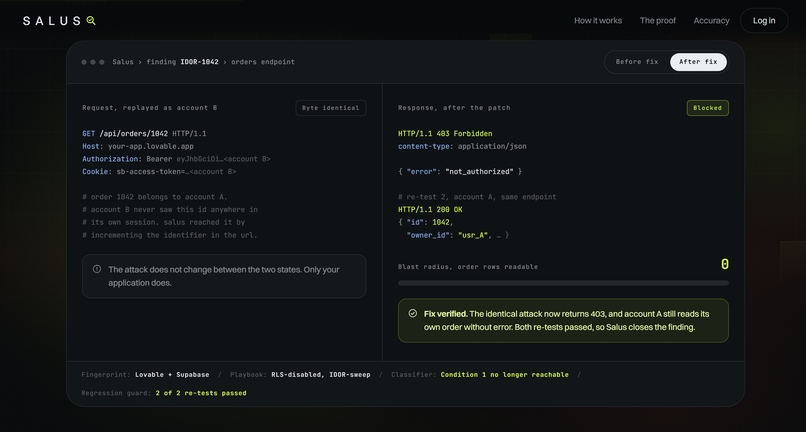806x432 pixels.
Task: Select the After fix toggle
Action: click(x=698, y=62)
